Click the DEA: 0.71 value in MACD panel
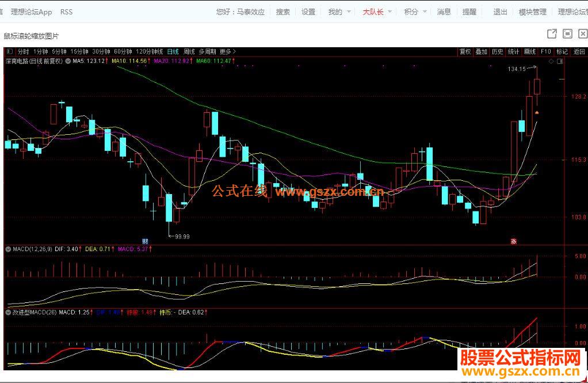Image resolution: width=588 pixels, height=383 pixels. (100, 249)
